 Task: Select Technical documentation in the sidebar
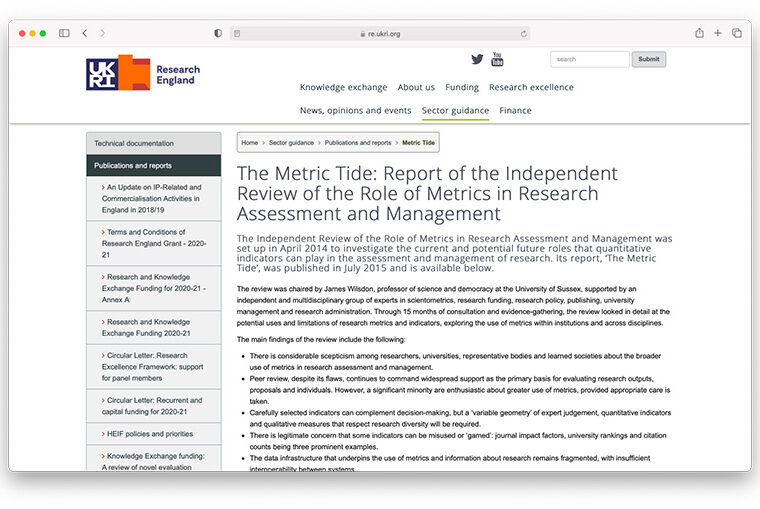(154, 143)
